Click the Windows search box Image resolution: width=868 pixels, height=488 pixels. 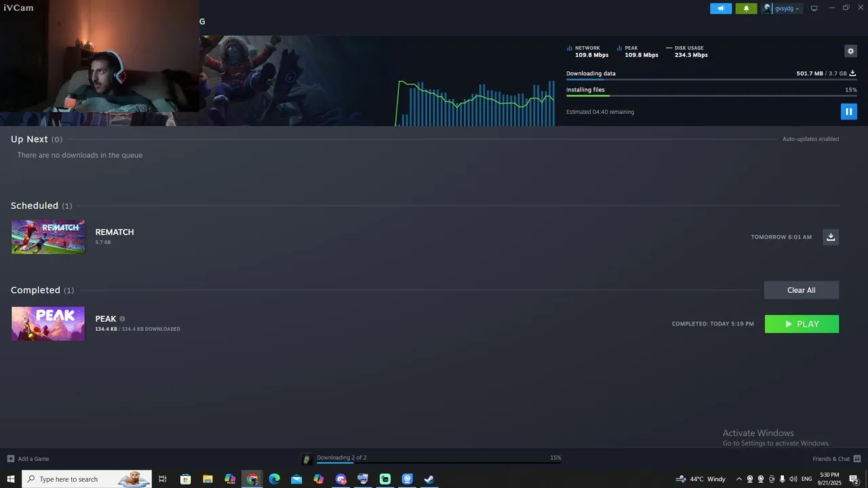tap(87, 479)
